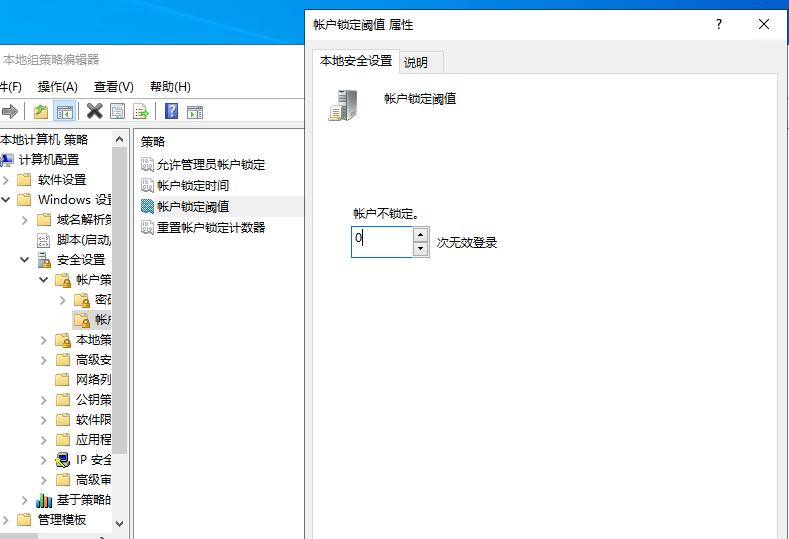Click tree scrollbar down arrow
The height and width of the screenshot is (539, 789).
119,523
